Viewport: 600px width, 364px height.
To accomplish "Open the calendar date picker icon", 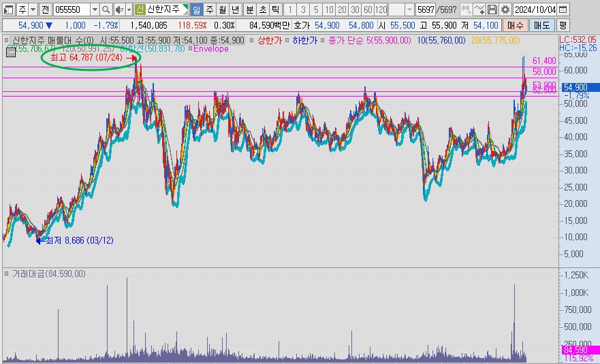I will [563, 10].
